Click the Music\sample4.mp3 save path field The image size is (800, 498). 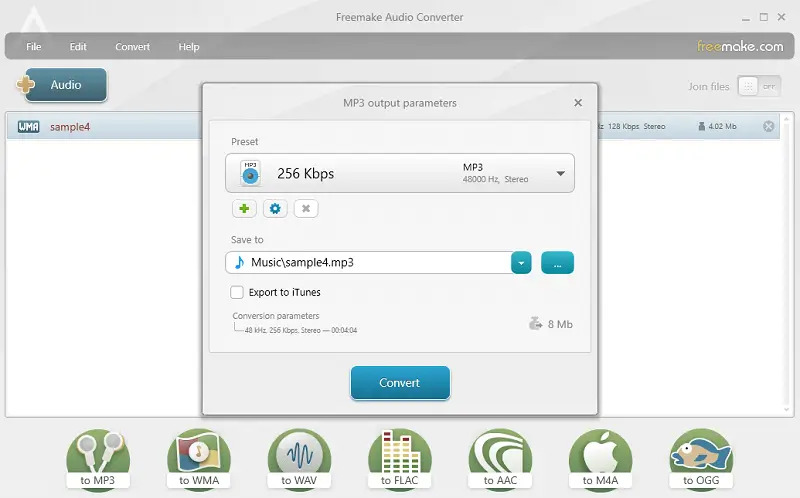[368, 262]
